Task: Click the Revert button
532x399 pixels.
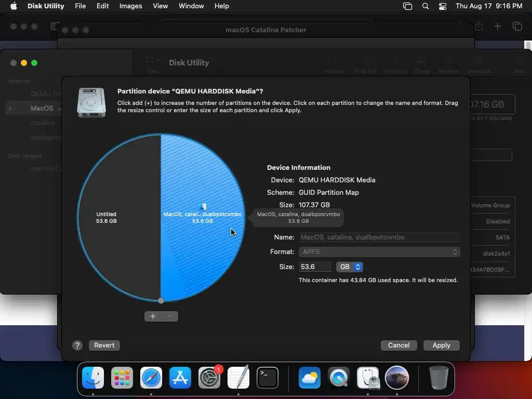Action: click(x=104, y=345)
